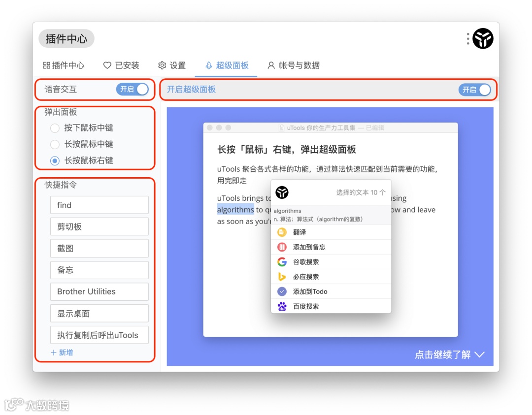Click the purple checkmark Todo icon
This screenshot has height=415, width=532.
pyautogui.click(x=282, y=291)
